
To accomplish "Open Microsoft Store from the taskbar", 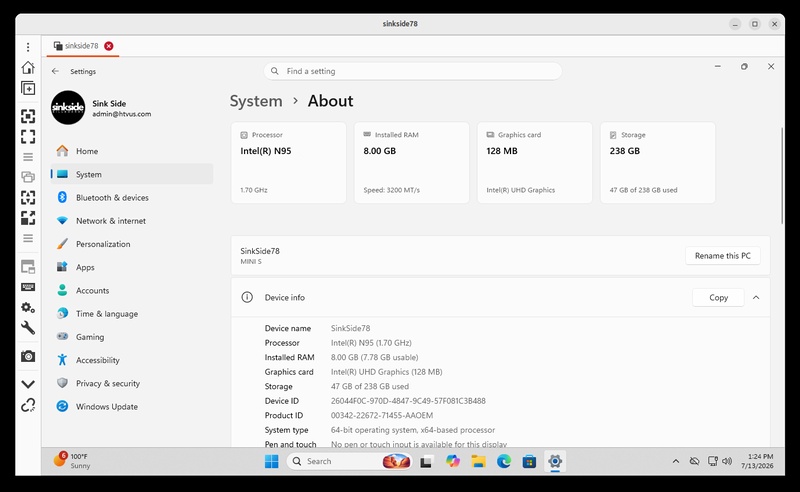I will tap(530, 461).
